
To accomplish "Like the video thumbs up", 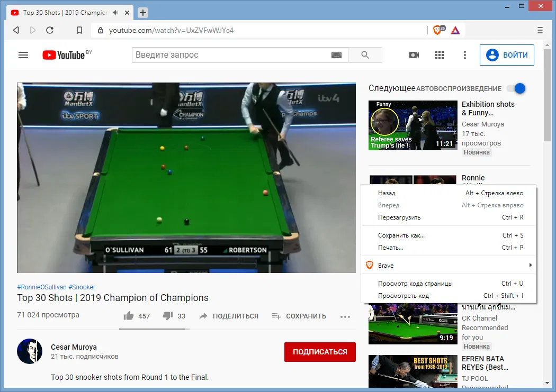I will point(128,316).
